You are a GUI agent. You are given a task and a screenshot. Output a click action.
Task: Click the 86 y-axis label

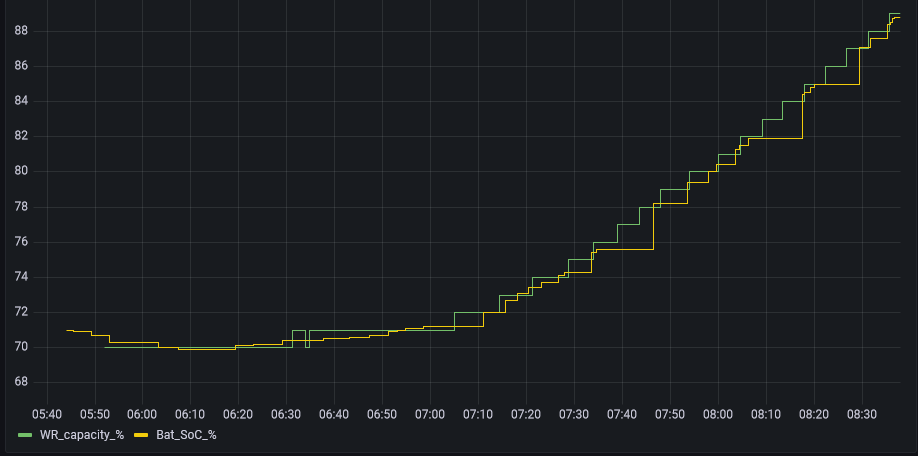22,66
